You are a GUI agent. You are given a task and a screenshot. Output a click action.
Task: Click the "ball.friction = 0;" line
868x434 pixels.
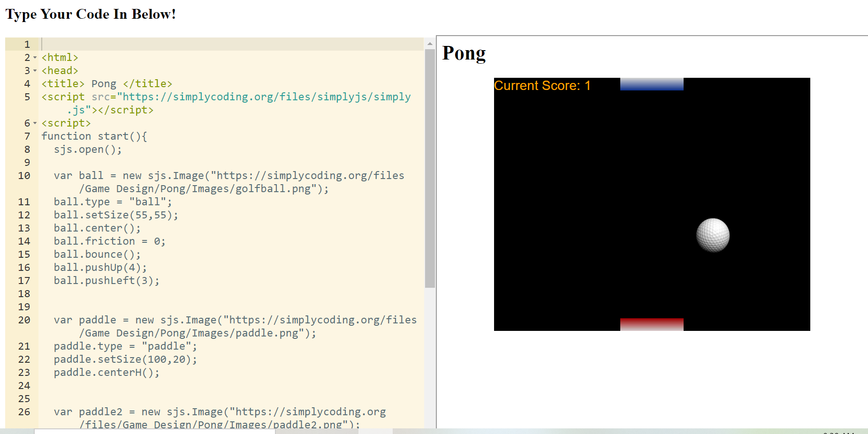click(110, 241)
